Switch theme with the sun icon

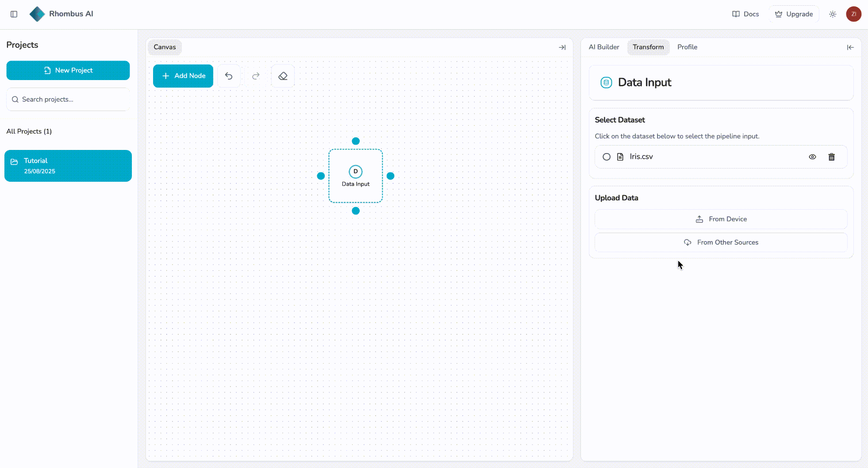click(x=833, y=14)
